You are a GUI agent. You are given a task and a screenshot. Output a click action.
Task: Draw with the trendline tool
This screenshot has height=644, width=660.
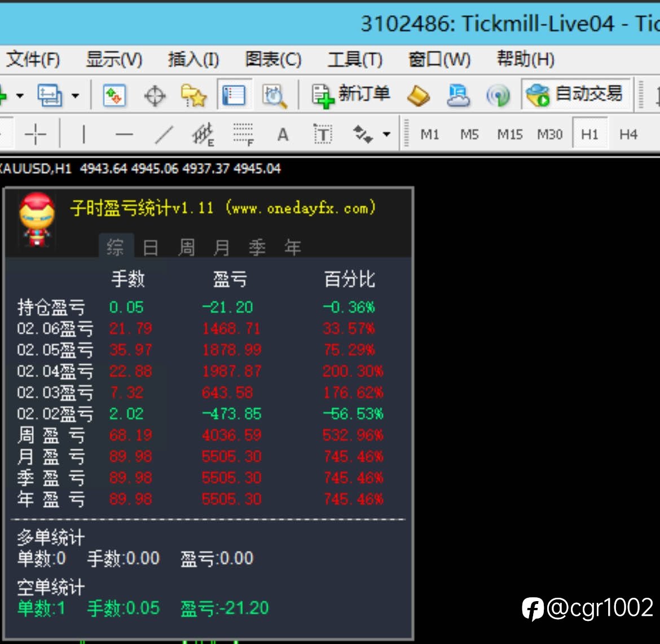(164, 135)
